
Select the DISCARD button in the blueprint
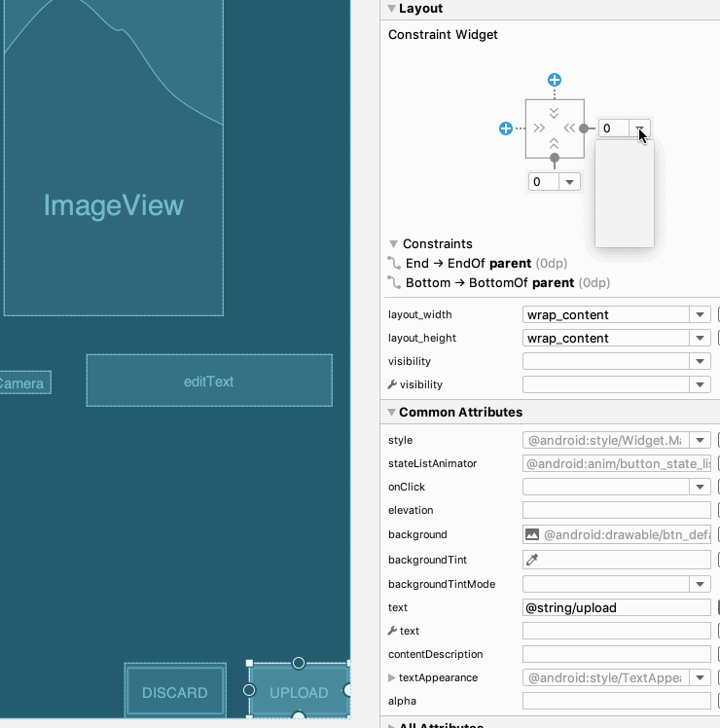[x=175, y=692]
